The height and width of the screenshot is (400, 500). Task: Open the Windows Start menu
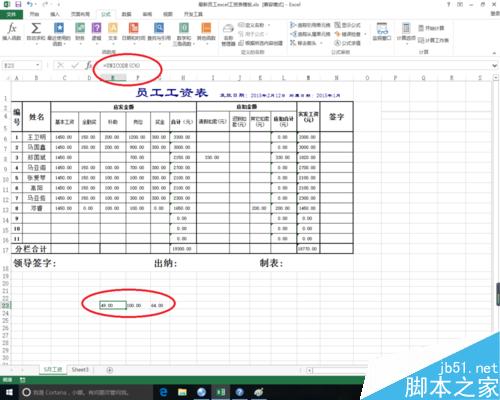coord(9,392)
